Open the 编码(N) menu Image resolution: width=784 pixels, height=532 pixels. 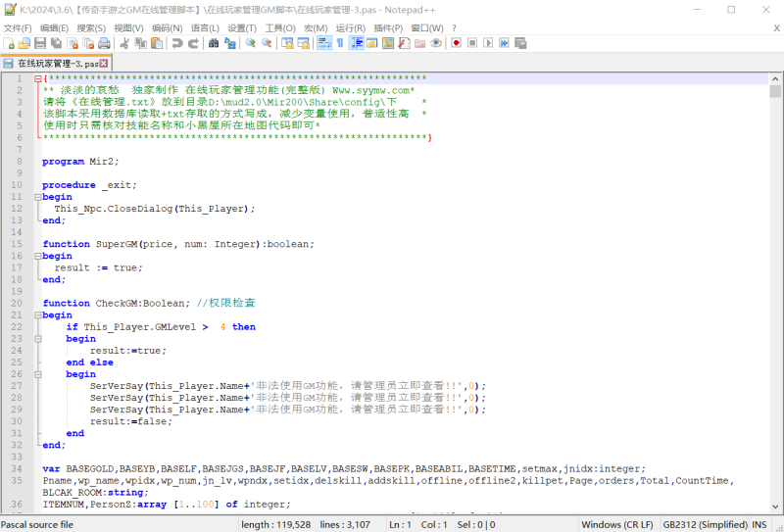click(167, 28)
